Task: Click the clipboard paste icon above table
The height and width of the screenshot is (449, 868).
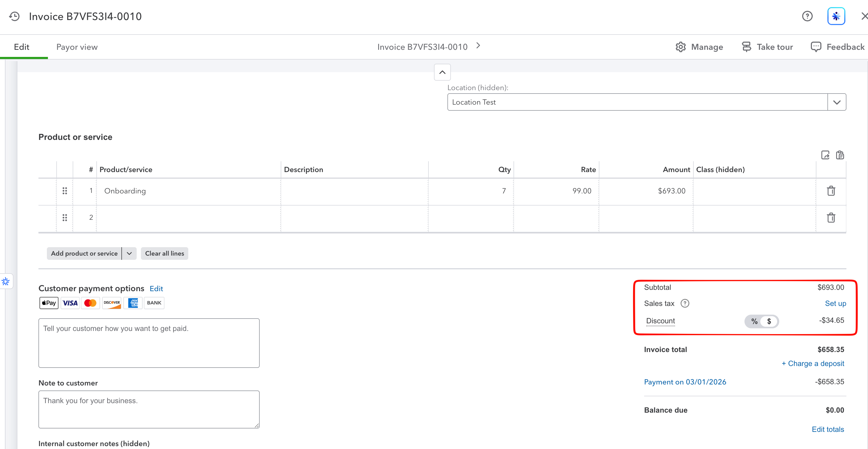Action: (840, 155)
